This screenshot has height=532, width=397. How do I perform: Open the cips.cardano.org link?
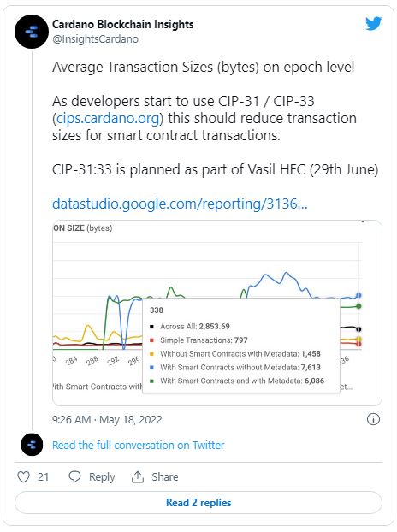point(108,118)
